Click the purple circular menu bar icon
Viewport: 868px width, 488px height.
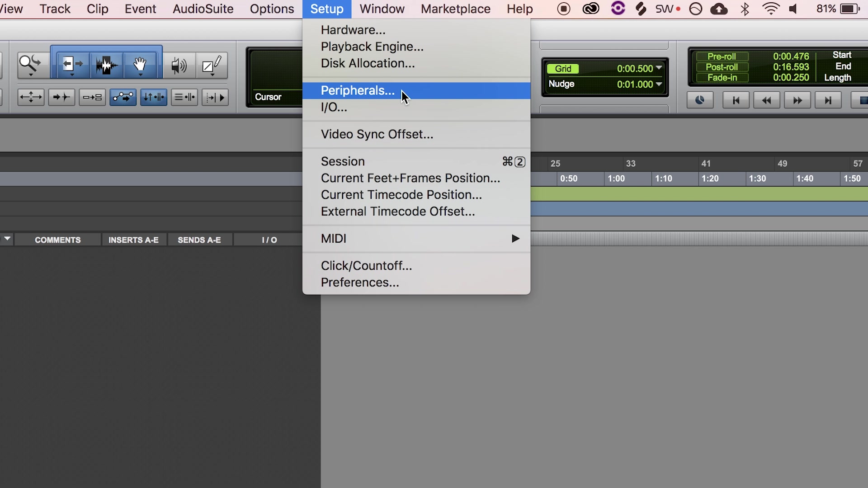click(618, 9)
